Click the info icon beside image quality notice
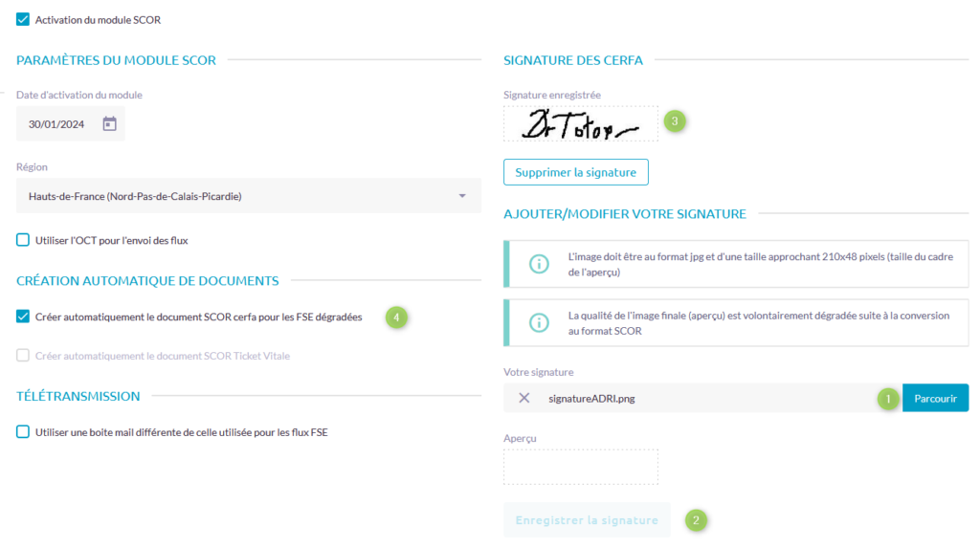980x547 pixels. pos(539,321)
